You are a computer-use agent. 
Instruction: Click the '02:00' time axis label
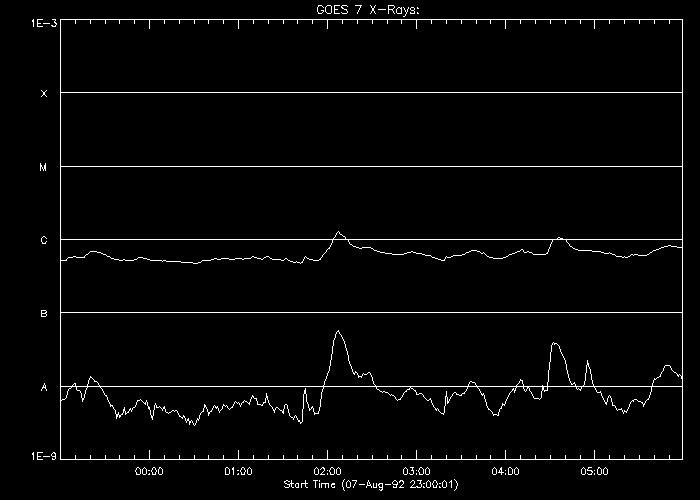[328, 471]
